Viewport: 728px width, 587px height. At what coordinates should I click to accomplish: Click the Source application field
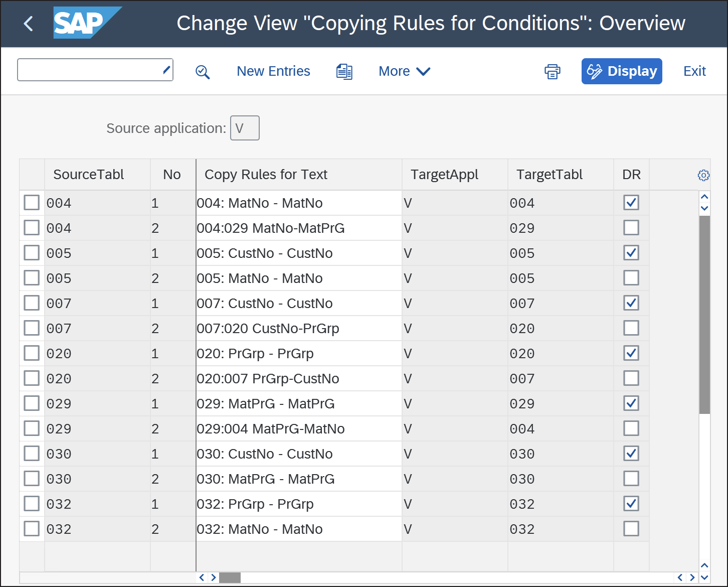245,128
